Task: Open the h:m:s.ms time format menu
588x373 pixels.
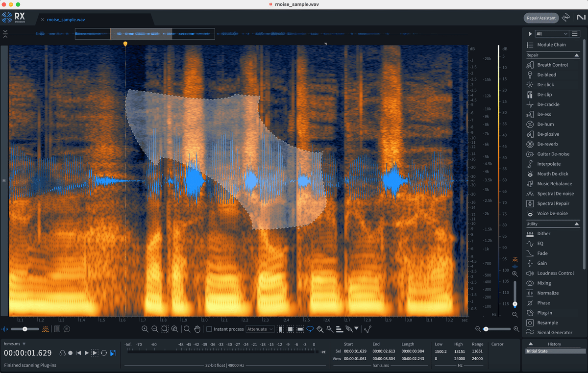Action: [15, 344]
